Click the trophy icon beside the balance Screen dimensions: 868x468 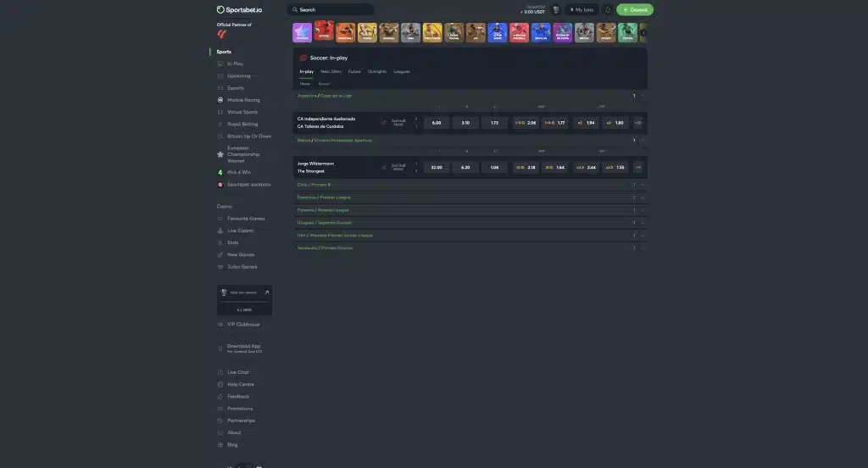(x=556, y=10)
